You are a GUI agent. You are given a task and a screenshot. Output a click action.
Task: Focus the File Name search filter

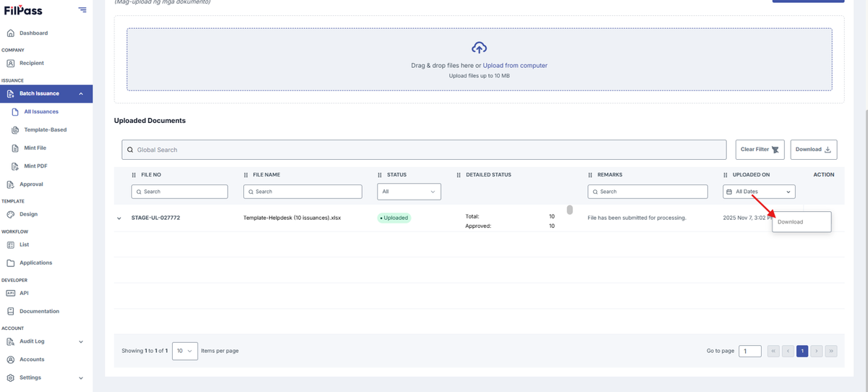302,192
